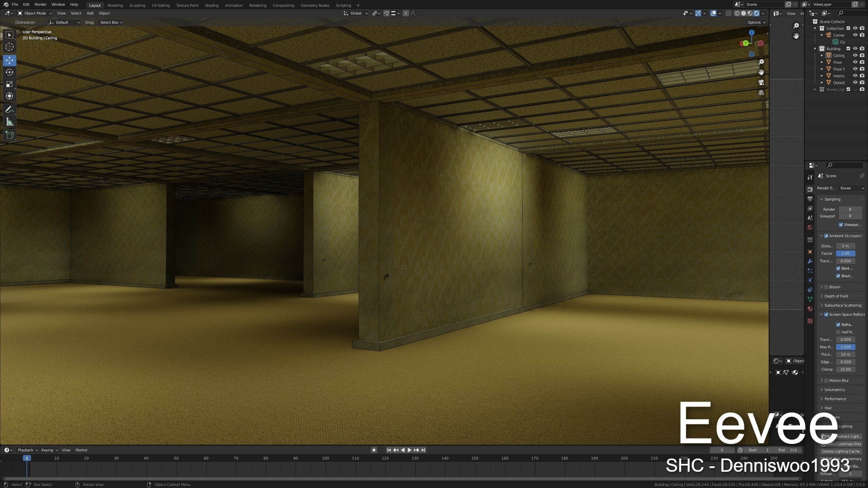Expand the Depth of Field panel
This screenshot has height=488, width=868.
[x=836, y=296]
